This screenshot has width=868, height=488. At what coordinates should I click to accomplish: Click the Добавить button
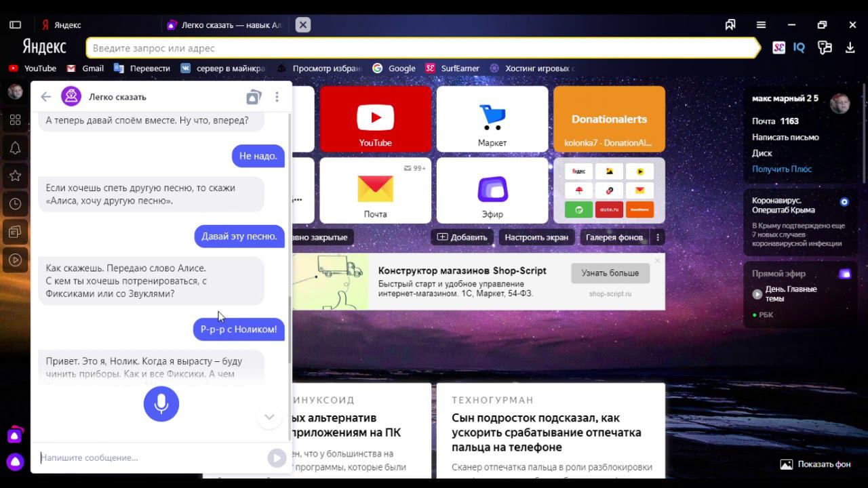pyautogui.click(x=462, y=237)
